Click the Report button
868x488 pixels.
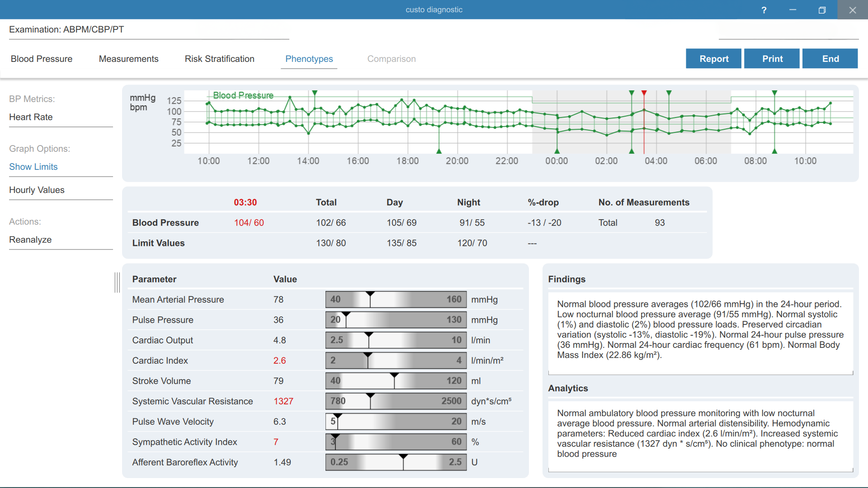pyautogui.click(x=713, y=59)
